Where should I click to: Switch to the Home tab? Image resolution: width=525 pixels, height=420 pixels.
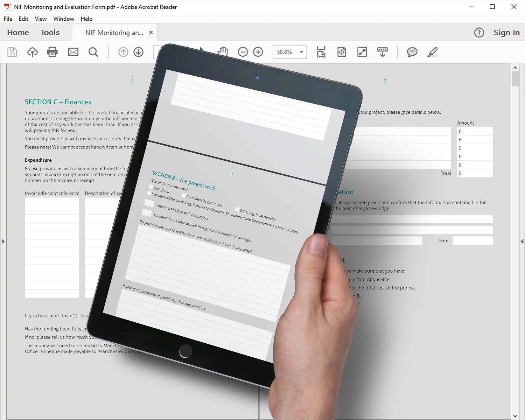pyautogui.click(x=18, y=33)
